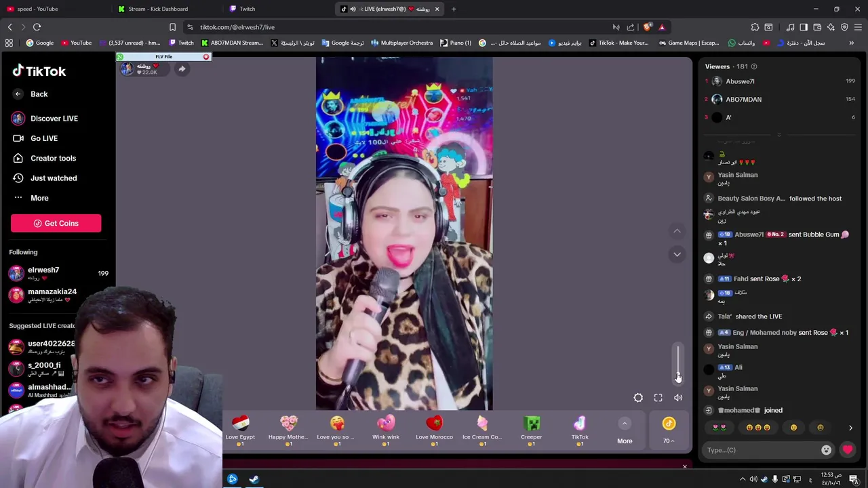Send the Love you so gift

pos(337,430)
